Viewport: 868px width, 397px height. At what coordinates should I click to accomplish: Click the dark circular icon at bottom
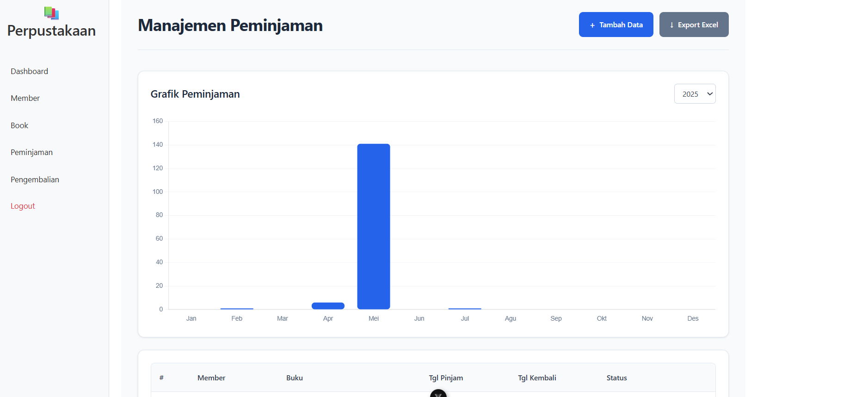click(438, 394)
